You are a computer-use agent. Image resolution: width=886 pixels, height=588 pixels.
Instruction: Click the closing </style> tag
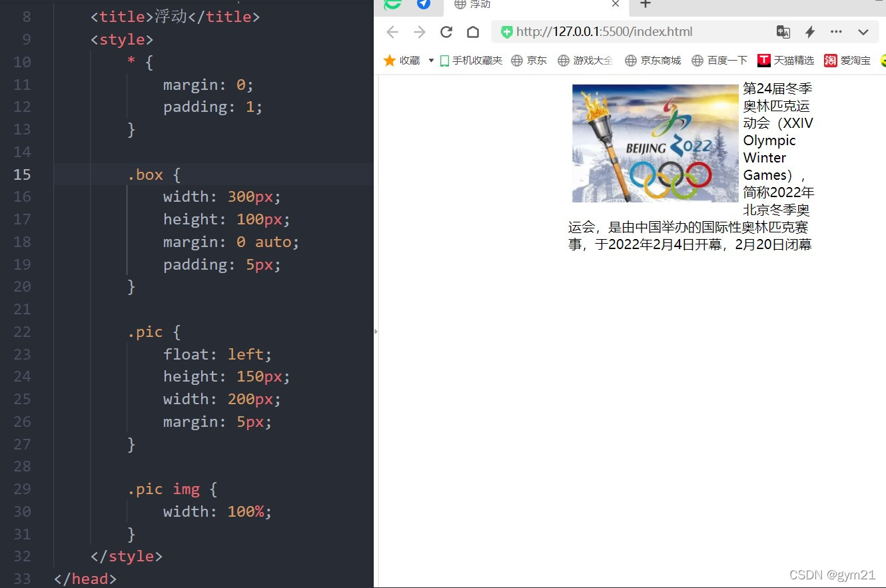click(x=127, y=556)
